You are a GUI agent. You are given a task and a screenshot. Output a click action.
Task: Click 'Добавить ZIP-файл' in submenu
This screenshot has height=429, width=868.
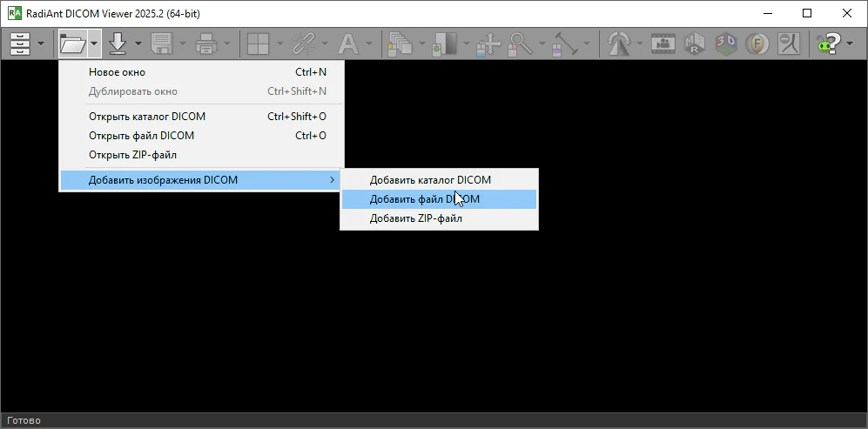point(415,218)
